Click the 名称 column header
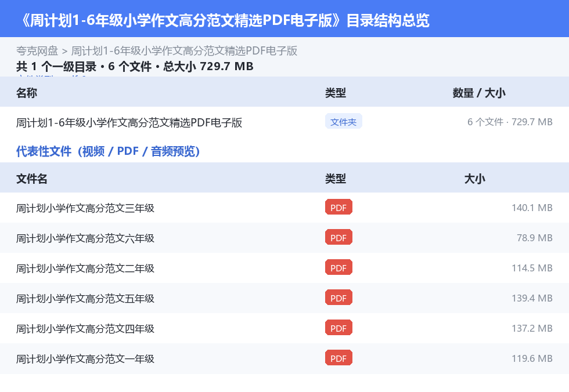The width and height of the screenshot is (569, 392). point(27,93)
